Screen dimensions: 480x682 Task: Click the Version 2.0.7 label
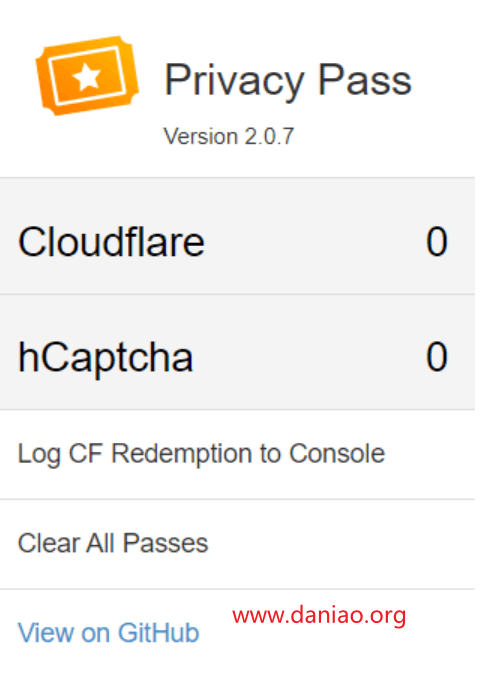pyautogui.click(x=229, y=136)
